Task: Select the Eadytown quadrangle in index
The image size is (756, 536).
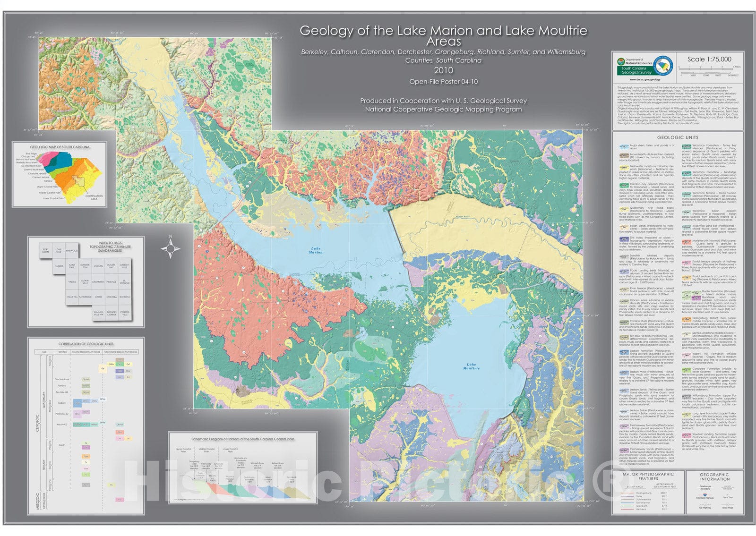Action: pos(98,282)
